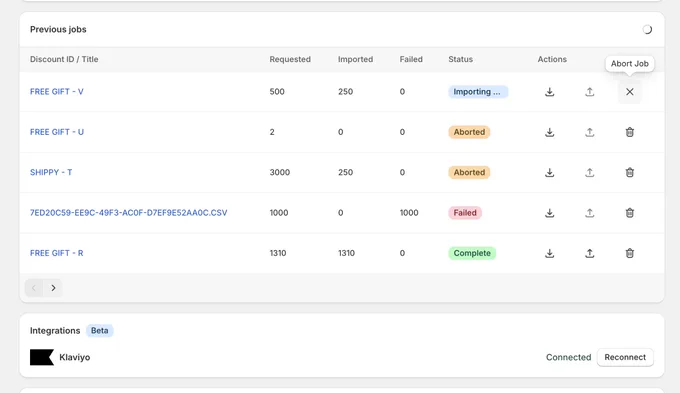Viewport: 680px width, 393px height.
Task: Download results for FREE GIFT - R job
Action: (549, 253)
